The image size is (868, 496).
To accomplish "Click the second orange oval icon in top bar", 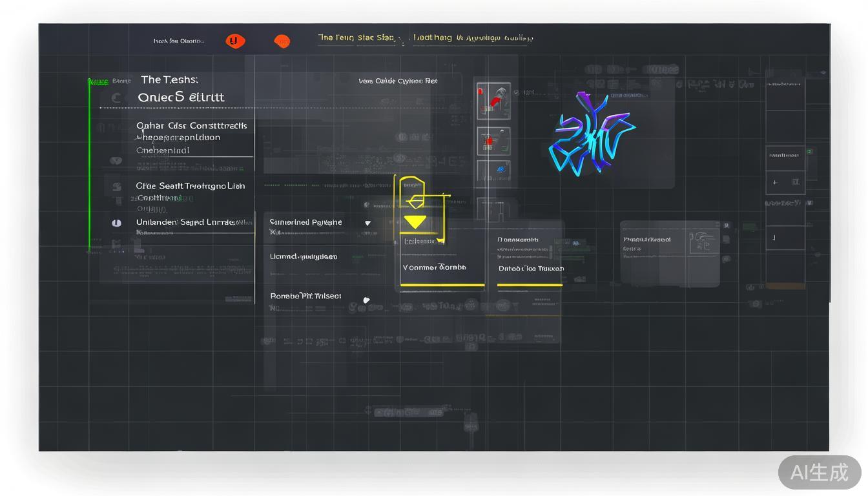I will point(282,41).
